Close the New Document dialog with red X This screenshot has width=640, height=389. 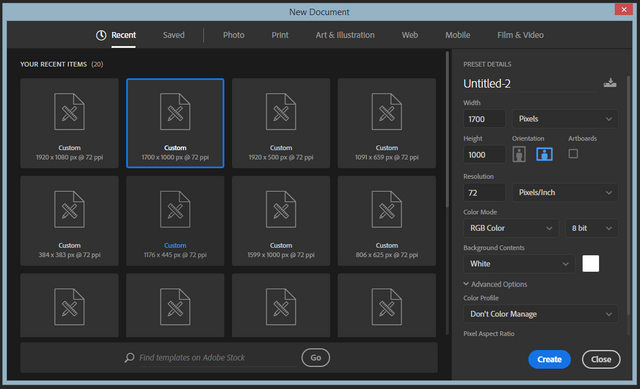[x=624, y=9]
